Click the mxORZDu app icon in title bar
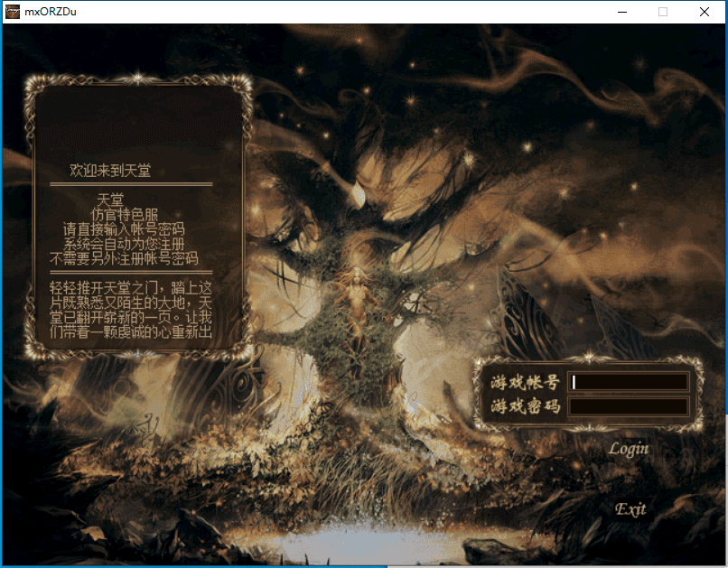This screenshot has width=728, height=568. [x=13, y=12]
